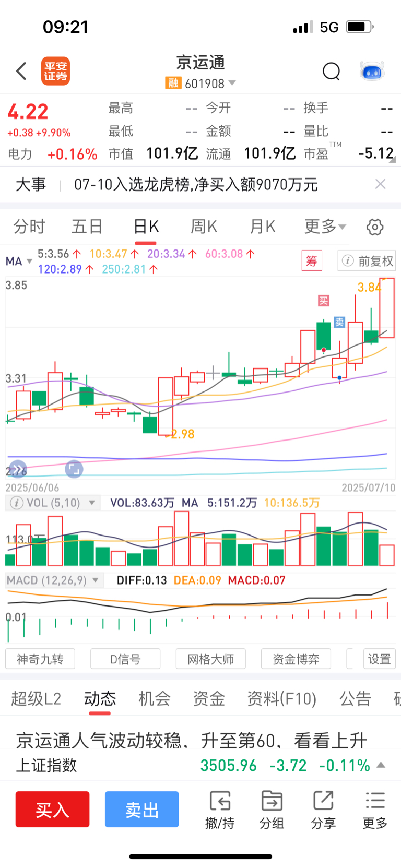This screenshot has width=401, height=868.
Task: Open the 资金 tab
Action: coord(209,698)
